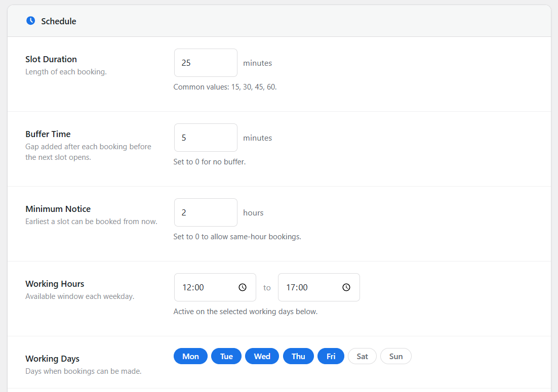Image resolution: width=558 pixels, height=392 pixels.
Task: Toggle Fri working day off
Action: [331, 356]
